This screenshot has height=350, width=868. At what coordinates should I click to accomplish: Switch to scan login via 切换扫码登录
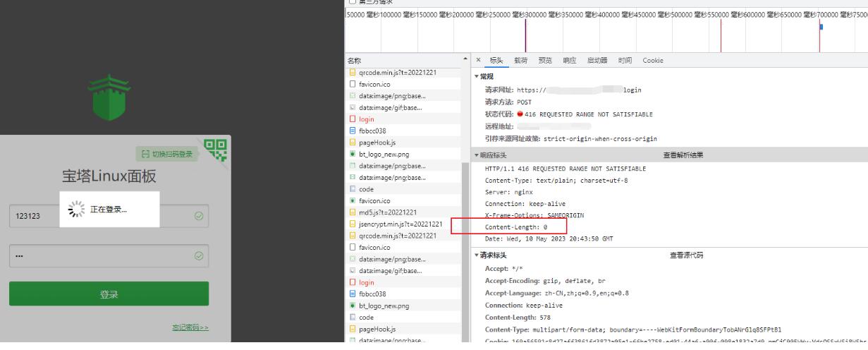167,154
